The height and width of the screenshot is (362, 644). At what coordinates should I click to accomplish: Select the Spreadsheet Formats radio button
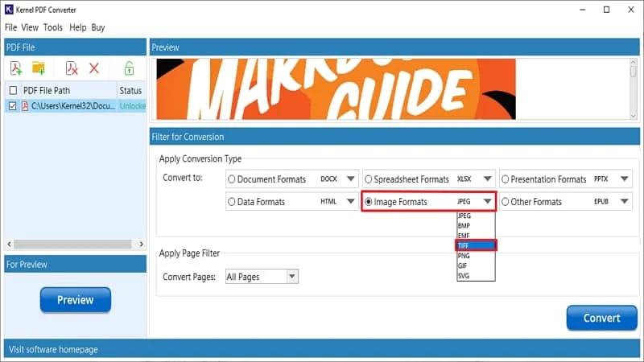369,179
